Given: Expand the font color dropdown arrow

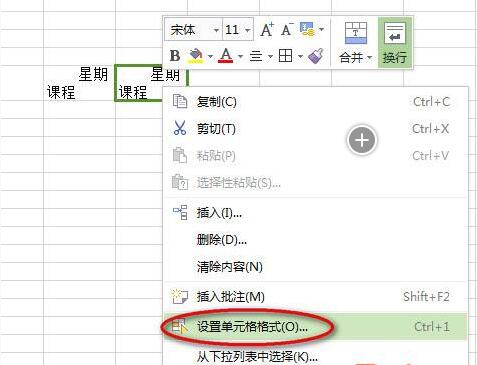Looking at the screenshot, I should coord(240,56).
